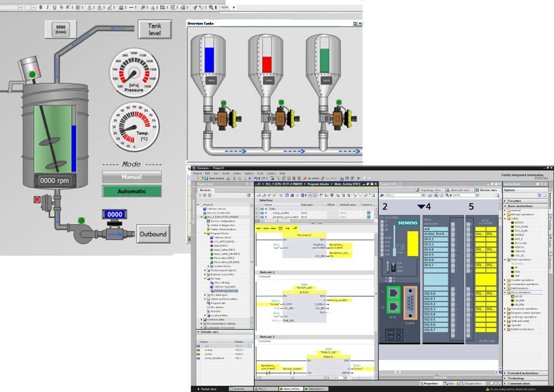This screenshot has height=392, width=554.
Task: Collapse the Details view panel
Action: (199, 332)
